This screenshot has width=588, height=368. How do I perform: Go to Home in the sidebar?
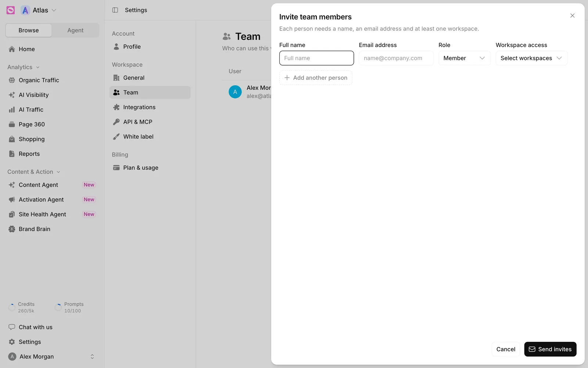(52, 49)
